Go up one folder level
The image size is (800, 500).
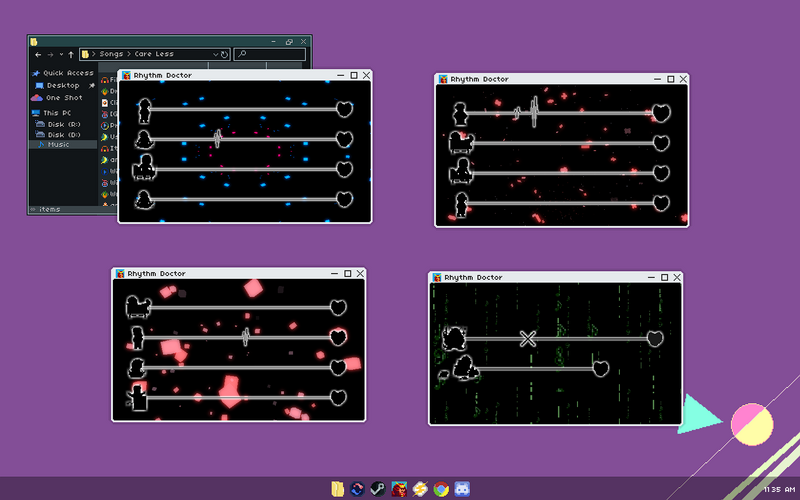click(x=71, y=54)
